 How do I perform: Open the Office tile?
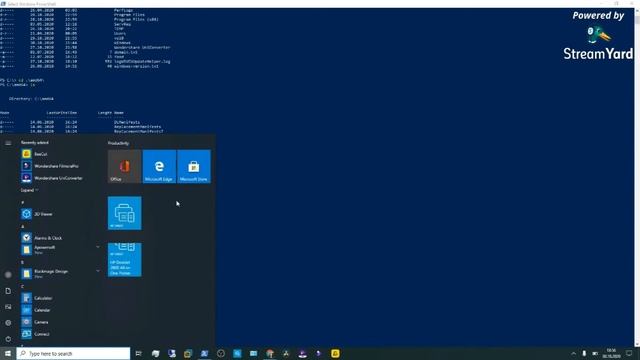click(124, 166)
